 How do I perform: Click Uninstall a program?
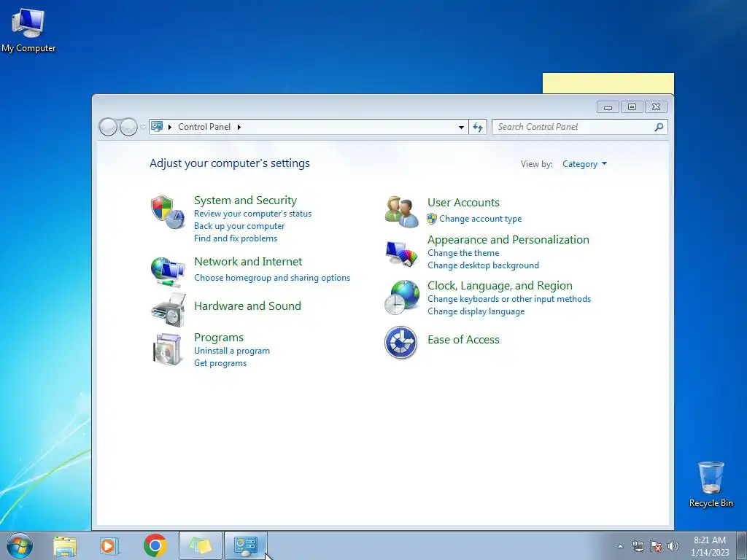tap(232, 351)
